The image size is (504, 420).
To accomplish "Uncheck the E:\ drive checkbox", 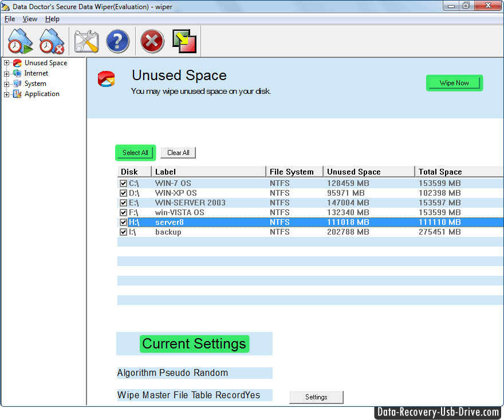I will coord(124,203).
